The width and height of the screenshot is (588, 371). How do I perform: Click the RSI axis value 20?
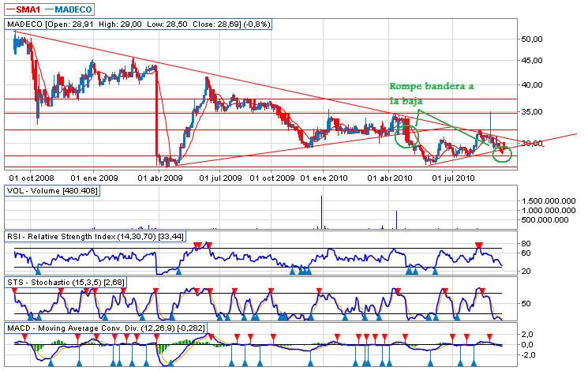tap(526, 272)
